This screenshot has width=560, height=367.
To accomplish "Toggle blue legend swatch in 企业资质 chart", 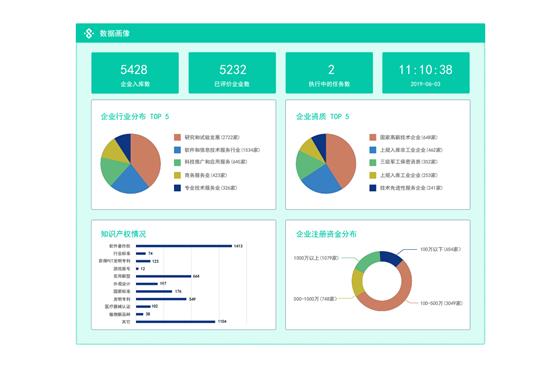I will [x=372, y=150].
